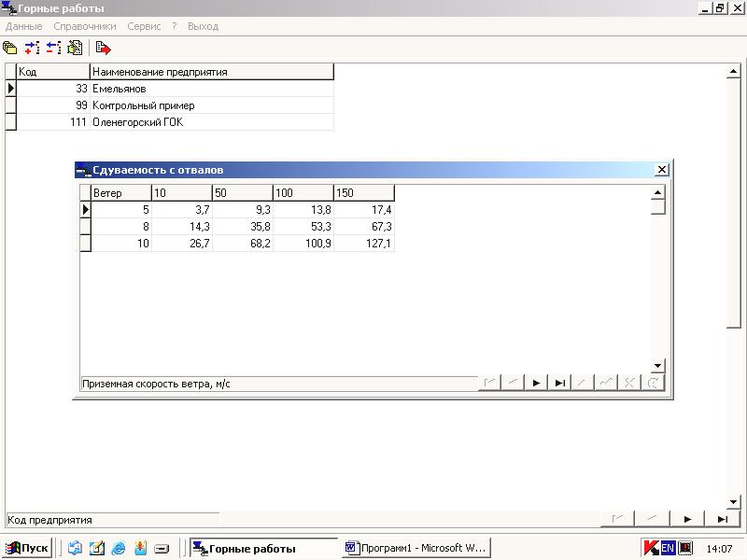The image size is (747, 560).
Task: Click cancel edit X in Сдуваемость navigator
Action: pyautogui.click(x=629, y=383)
